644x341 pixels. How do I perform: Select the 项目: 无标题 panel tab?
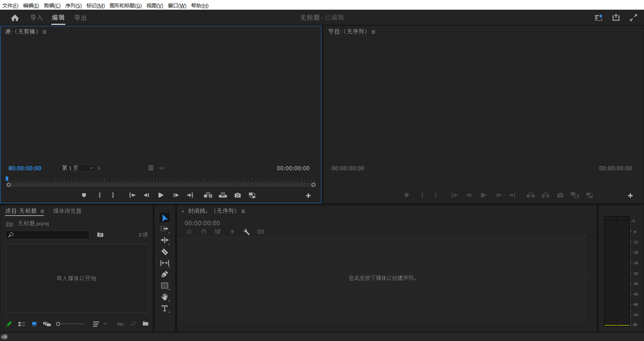(21, 211)
